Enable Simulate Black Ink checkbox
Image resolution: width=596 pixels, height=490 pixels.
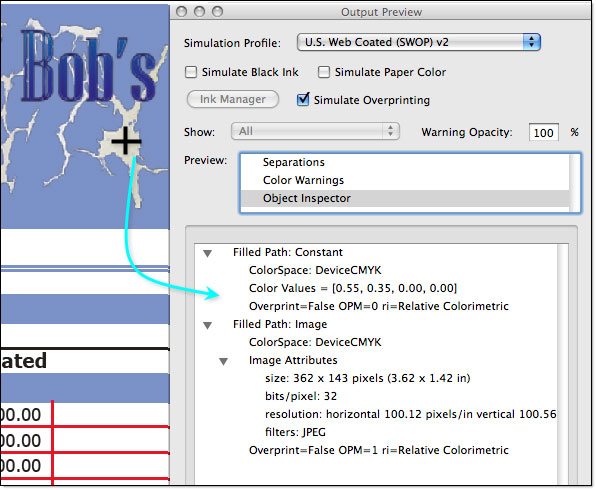click(x=191, y=72)
